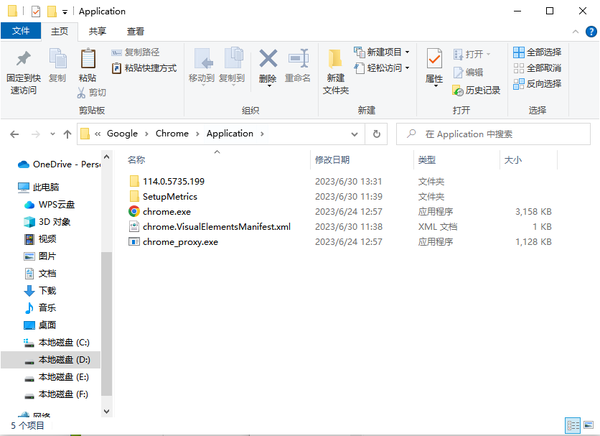Click the Help question mark icon
The height and width of the screenshot is (436, 600).
click(591, 31)
